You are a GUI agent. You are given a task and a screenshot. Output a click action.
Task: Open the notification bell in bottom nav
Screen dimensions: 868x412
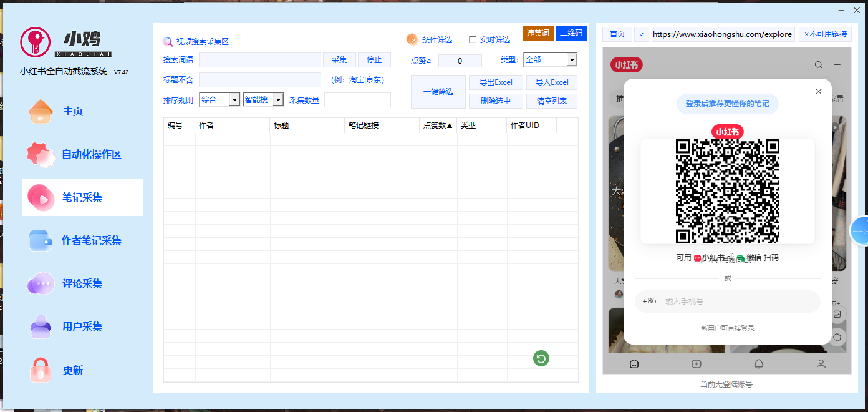(x=758, y=364)
